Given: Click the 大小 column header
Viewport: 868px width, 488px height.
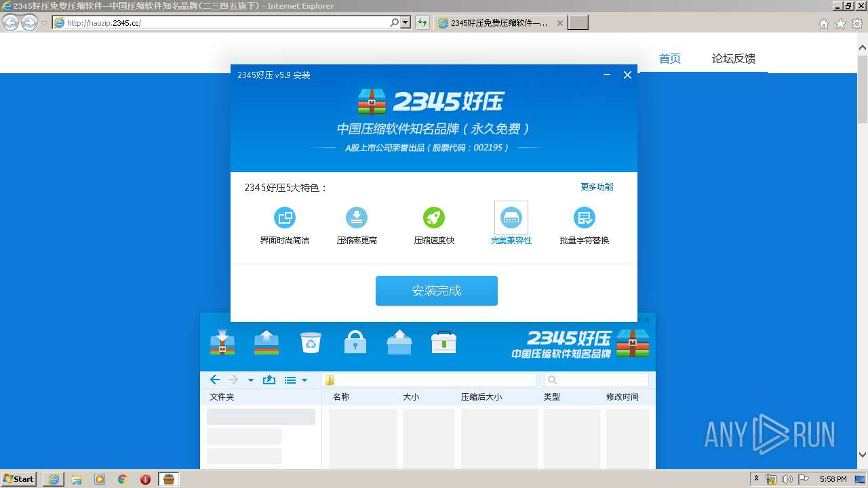Looking at the screenshot, I should pos(411,397).
